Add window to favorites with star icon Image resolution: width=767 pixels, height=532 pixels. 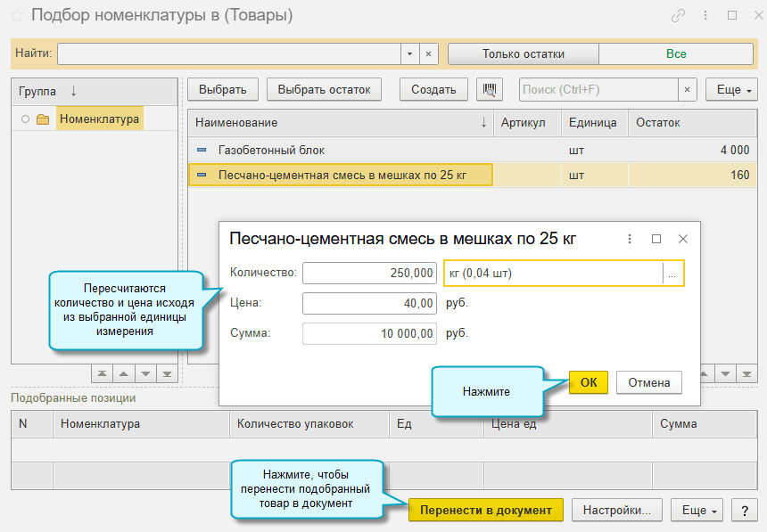(x=17, y=16)
